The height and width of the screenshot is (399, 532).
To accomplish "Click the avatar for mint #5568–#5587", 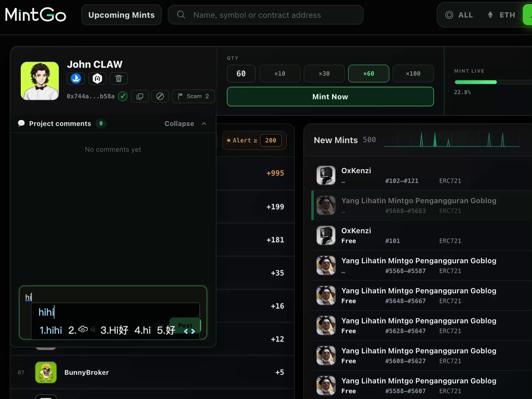I will pyautogui.click(x=326, y=265).
